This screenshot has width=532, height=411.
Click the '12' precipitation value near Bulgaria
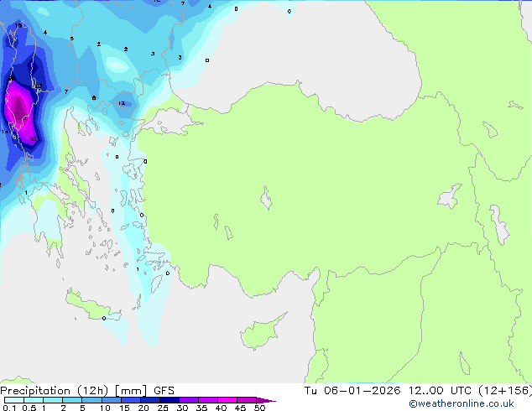point(122,103)
